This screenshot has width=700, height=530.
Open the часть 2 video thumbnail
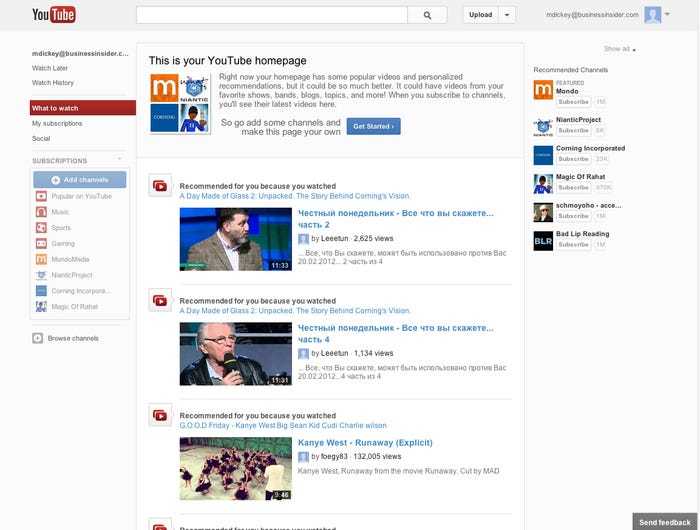pyautogui.click(x=236, y=239)
